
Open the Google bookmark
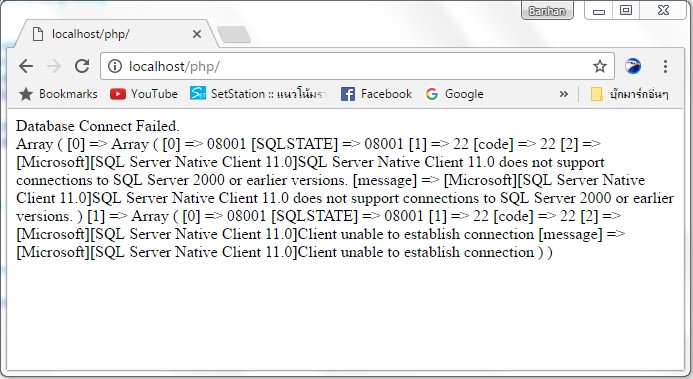pyautogui.click(x=454, y=94)
